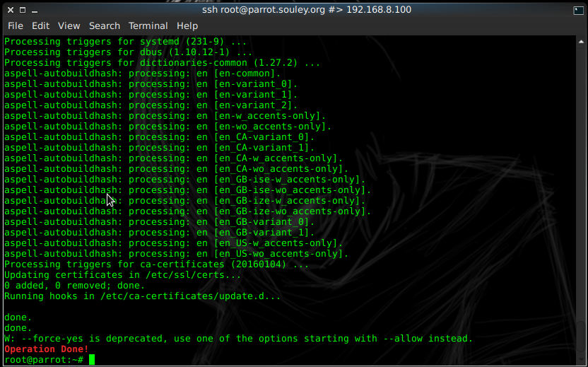Click 'Processing triggers for dictionaries-common' line

(x=162, y=63)
